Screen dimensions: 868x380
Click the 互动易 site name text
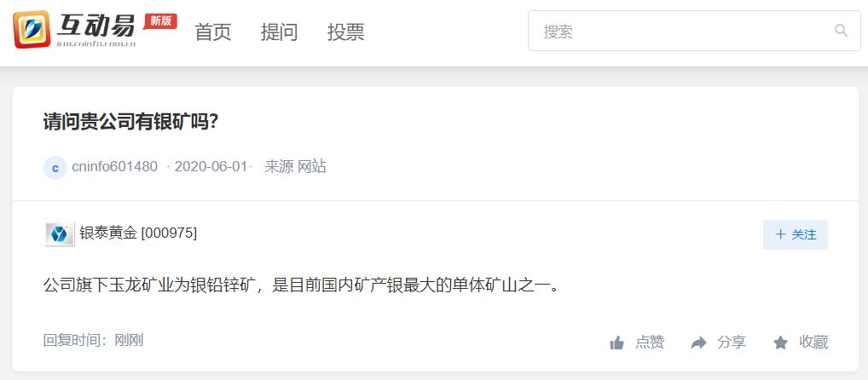point(96,25)
